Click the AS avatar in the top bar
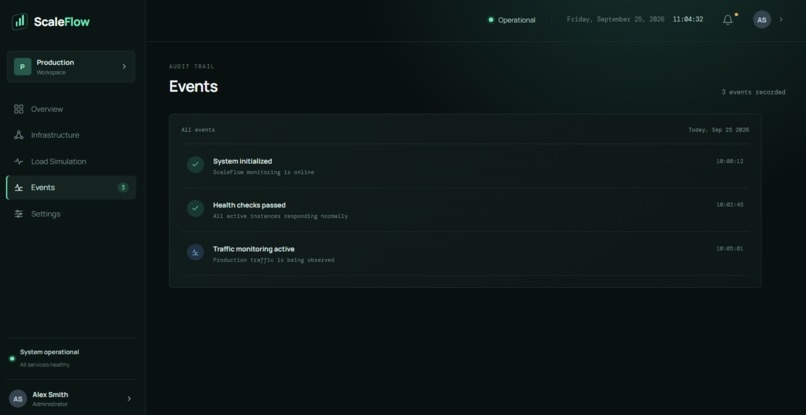This screenshot has height=415, width=806. click(x=762, y=20)
